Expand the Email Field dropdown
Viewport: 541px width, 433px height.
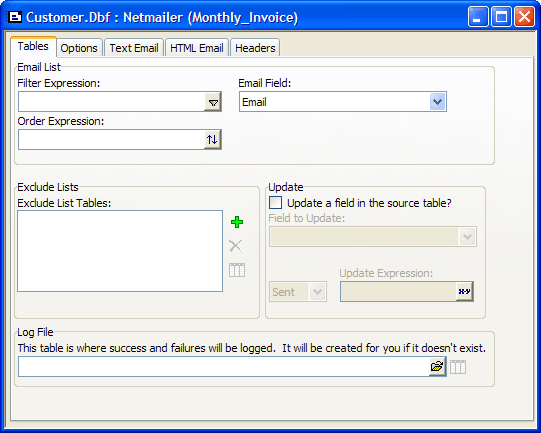click(x=437, y=102)
